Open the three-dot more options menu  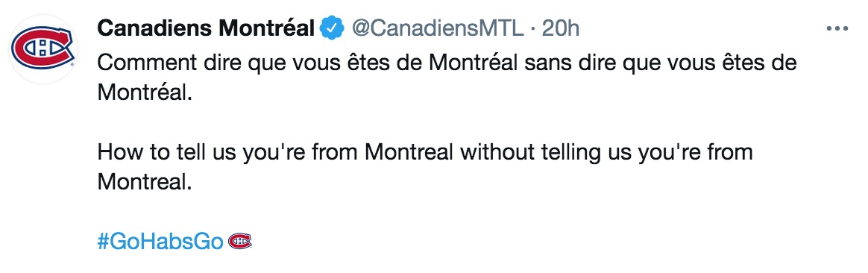click(x=837, y=28)
